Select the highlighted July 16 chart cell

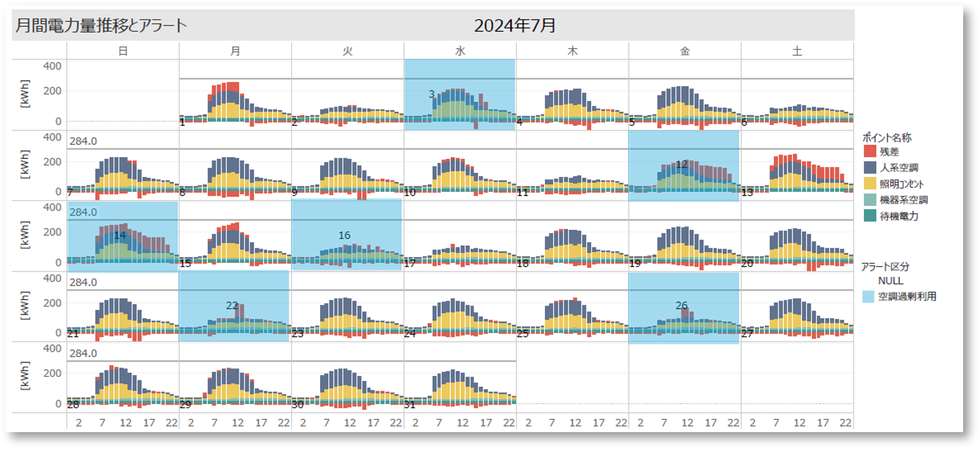347,235
